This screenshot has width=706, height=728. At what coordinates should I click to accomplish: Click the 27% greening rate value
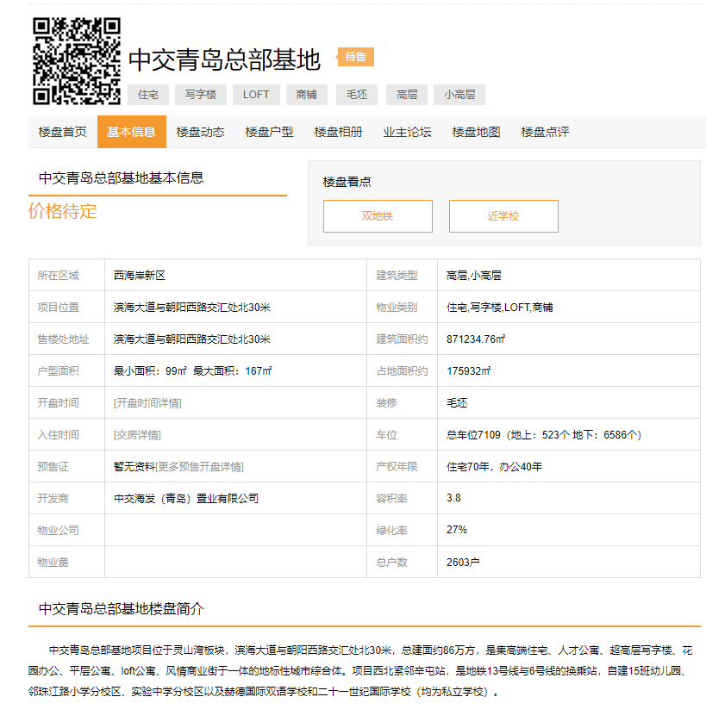[x=457, y=530]
